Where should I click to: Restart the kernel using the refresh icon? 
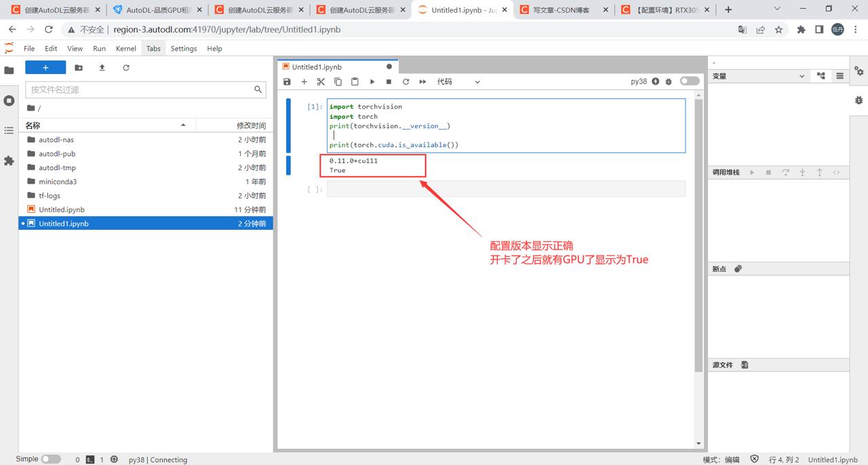406,81
